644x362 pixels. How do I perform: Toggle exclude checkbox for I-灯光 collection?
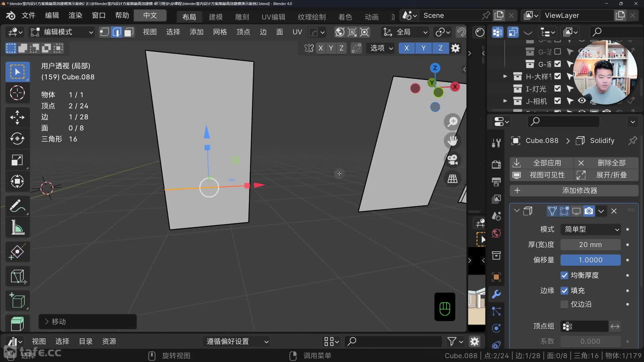click(557, 89)
